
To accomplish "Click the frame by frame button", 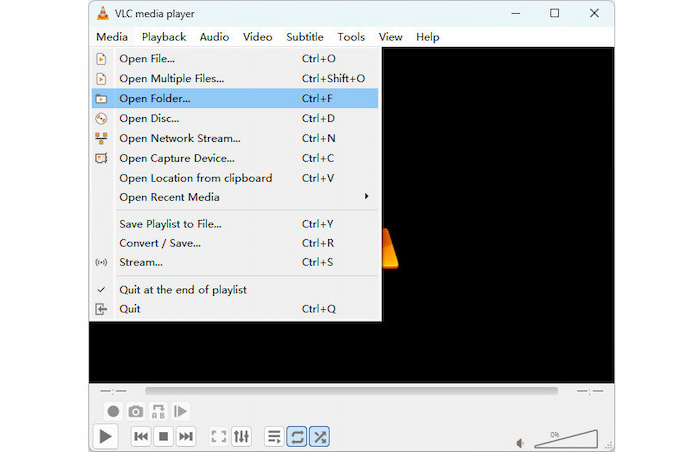I will click(x=180, y=411).
